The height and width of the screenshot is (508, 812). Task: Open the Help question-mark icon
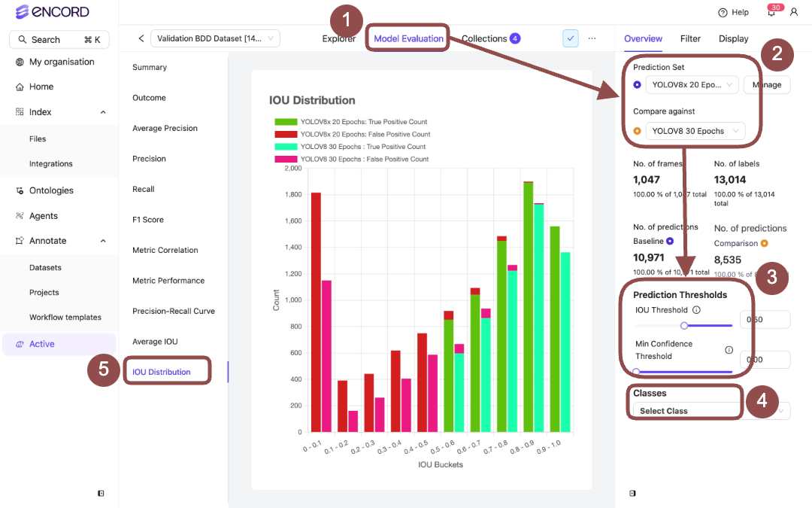pyautogui.click(x=723, y=13)
